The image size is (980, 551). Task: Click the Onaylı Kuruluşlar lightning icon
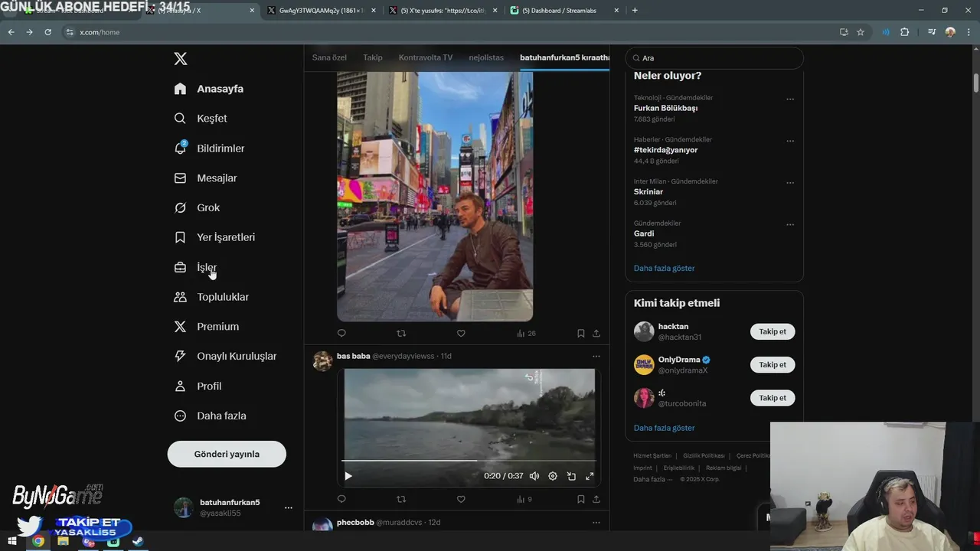[x=180, y=356]
